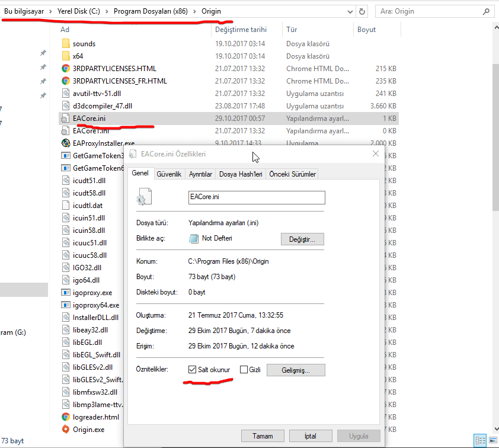Click Program Dosyaları (x86) breadcrumb
This screenshot has height=448, width=499.
click(151, 11)
